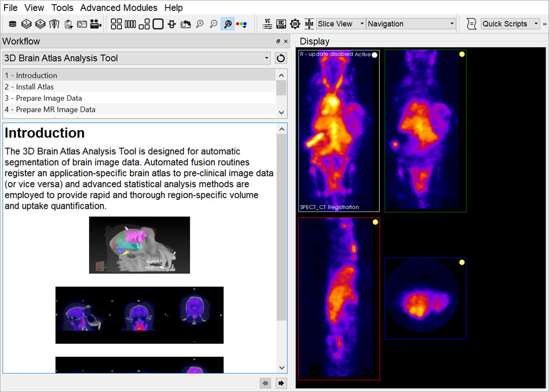549x392 pixels.
Task: Click the Data Manager stacked-discs icon
Action: 13,24
